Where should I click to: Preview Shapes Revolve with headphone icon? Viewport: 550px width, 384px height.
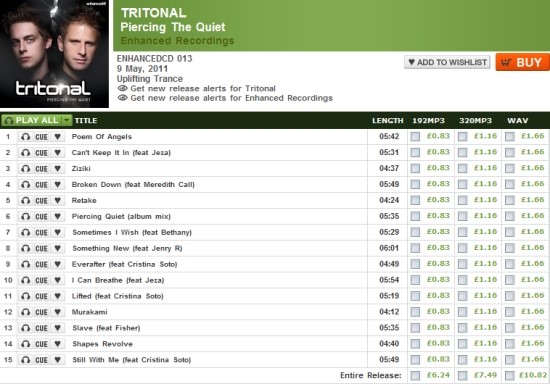[25, 344]
